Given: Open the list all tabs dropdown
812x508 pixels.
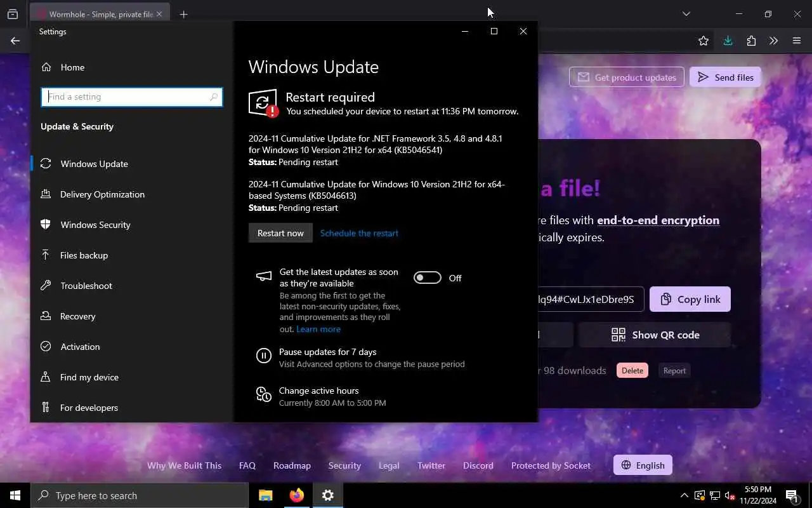Looking at the screenshot, I should click(686, 14).
